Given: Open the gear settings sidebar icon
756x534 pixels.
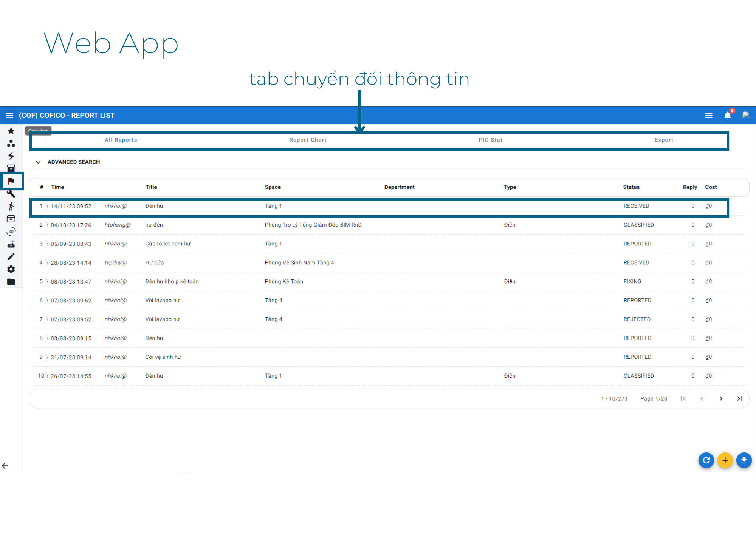Looking at the screenshot, I should point(11,269).
